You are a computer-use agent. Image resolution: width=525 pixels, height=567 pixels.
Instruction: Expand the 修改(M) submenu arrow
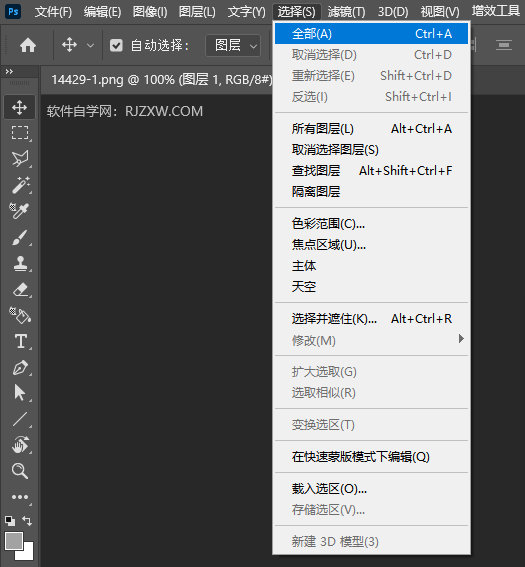[461, 339]
